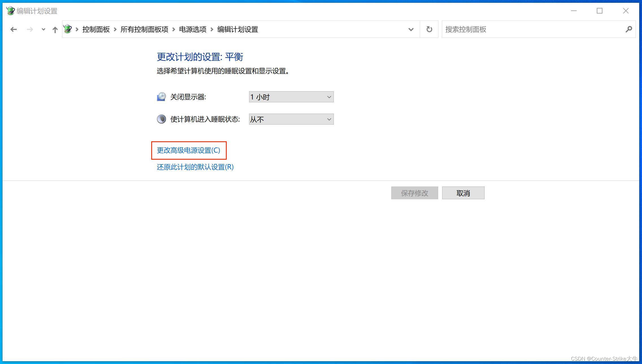Viewport: 642px width, 364px height.
Task: Click the search magnifier icon
Action: pos(628,29)
